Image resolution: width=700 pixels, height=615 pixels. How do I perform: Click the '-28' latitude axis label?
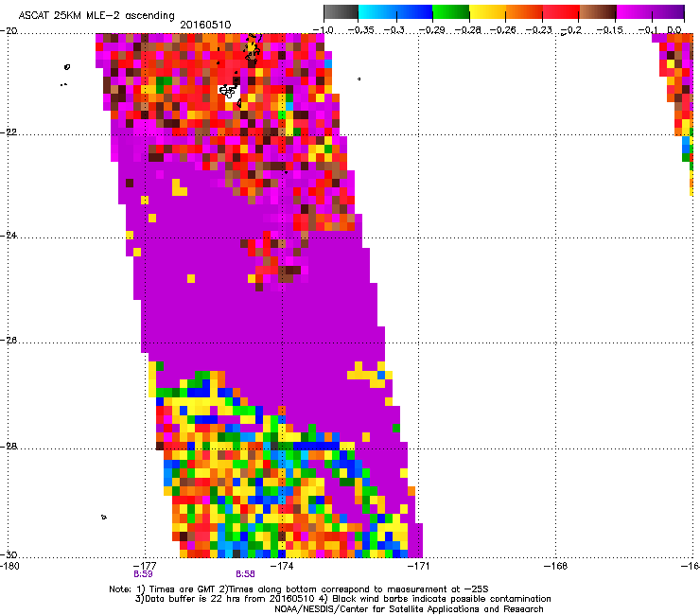point(9,447)
